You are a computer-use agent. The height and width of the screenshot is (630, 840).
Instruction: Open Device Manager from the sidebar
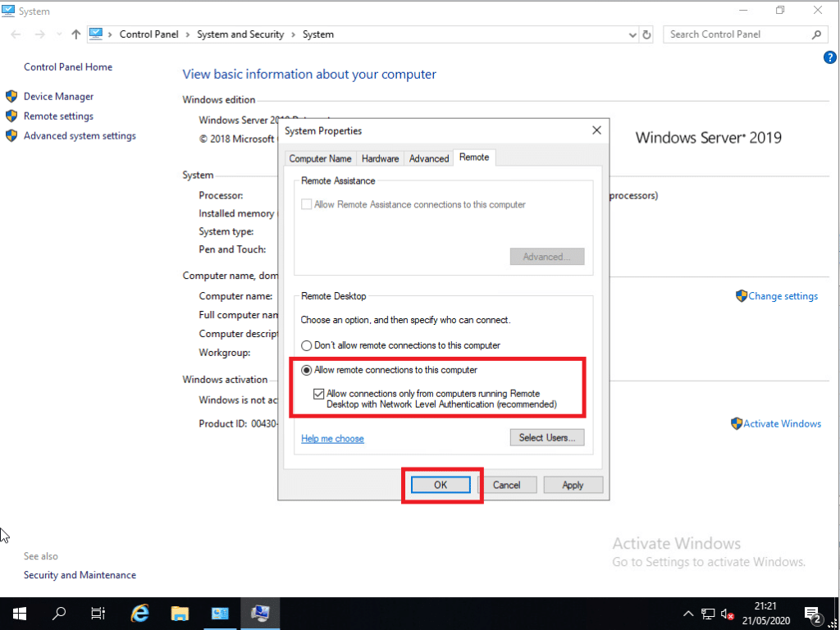point(58,97)
